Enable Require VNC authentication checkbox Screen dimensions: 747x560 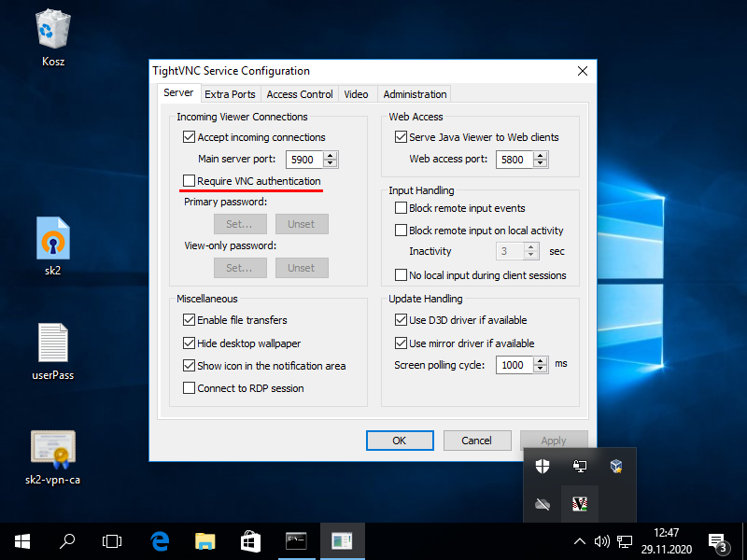click(x=190, y=181)
